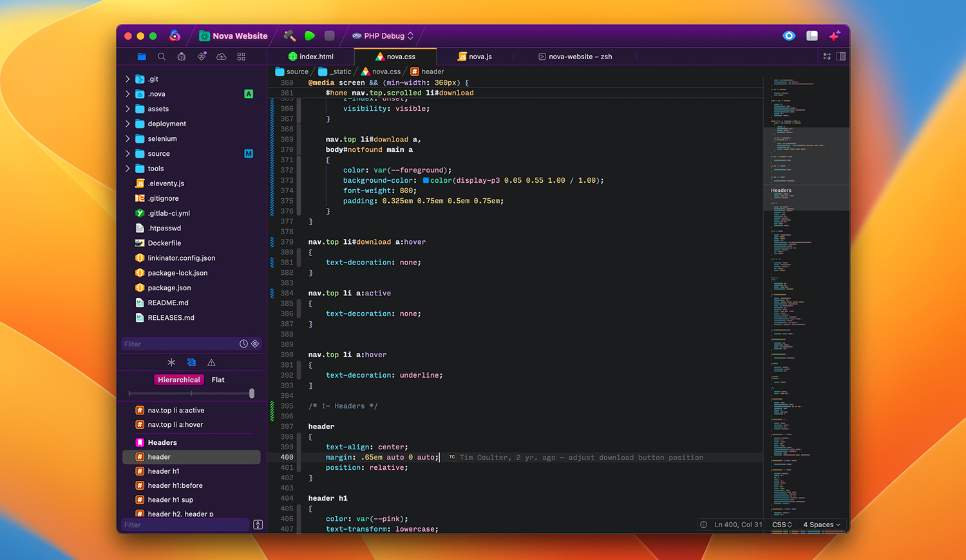Open the layout panels icon
The height and width of the screenshot is (560, 966).
point(812,36)
